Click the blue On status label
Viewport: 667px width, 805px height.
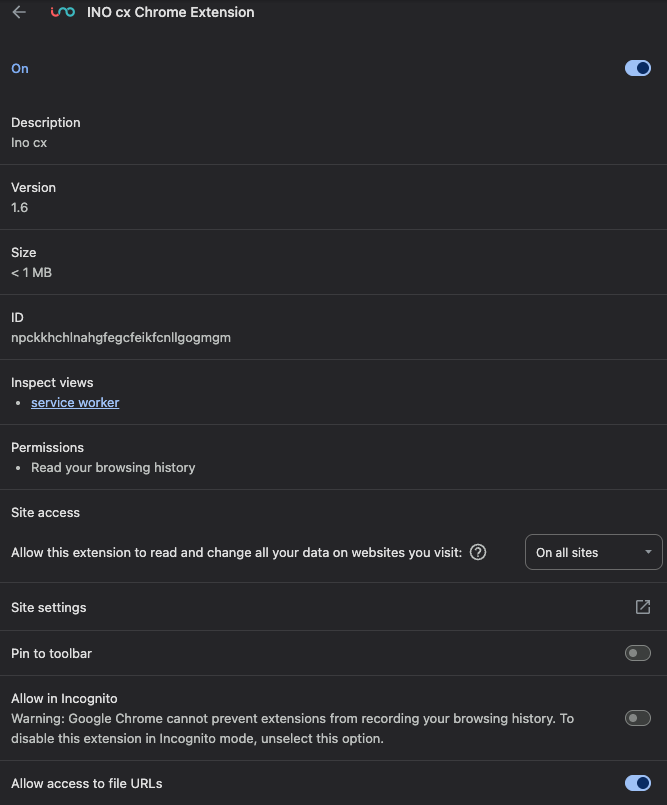click(20, 68)
